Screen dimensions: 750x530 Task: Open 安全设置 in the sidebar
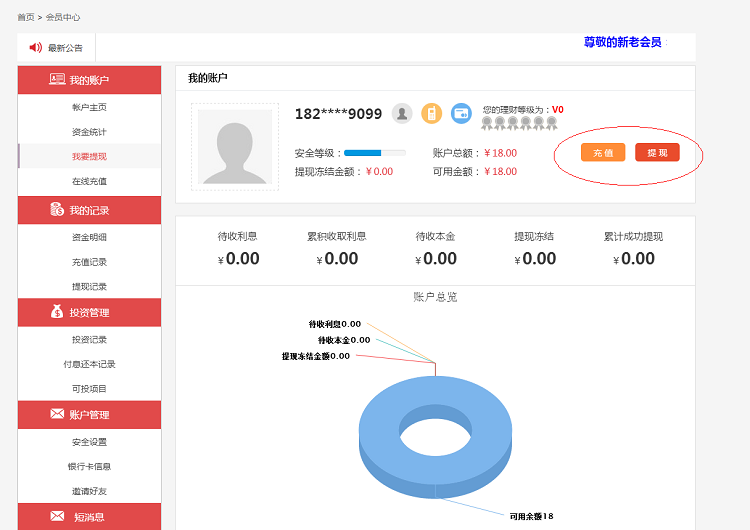(89, 442)
